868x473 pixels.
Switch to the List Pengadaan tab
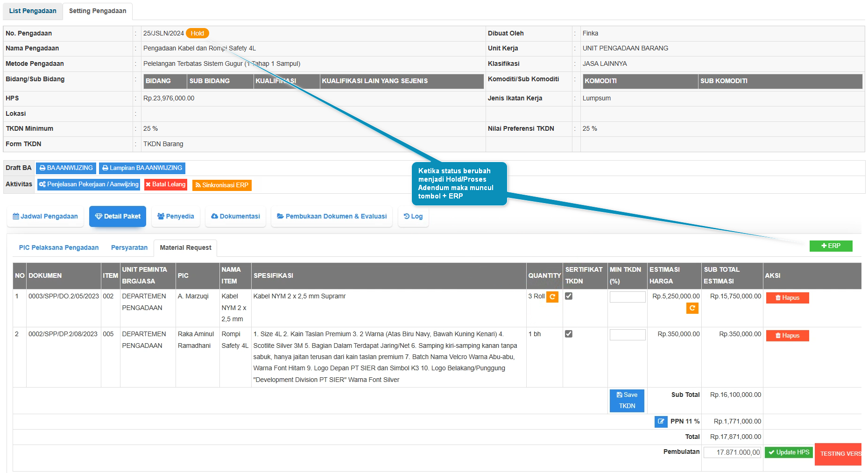tap(33, 11)
